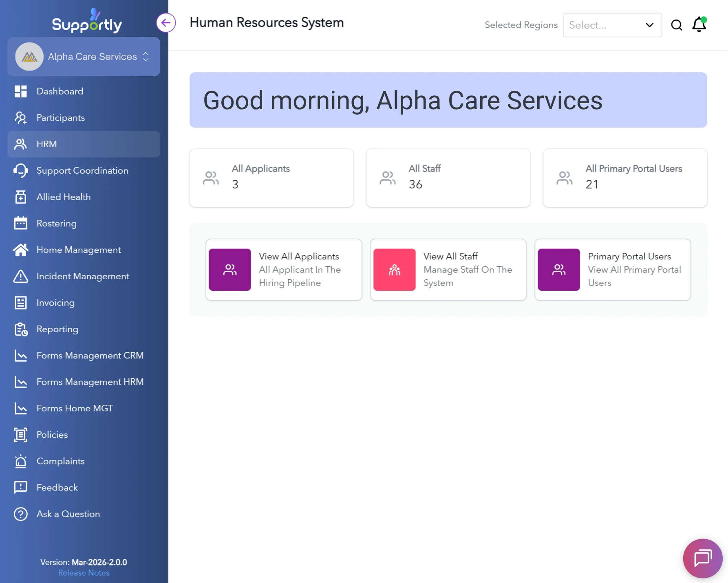
Task: Open the HRM section icon in sidebar
Action: 21,144
